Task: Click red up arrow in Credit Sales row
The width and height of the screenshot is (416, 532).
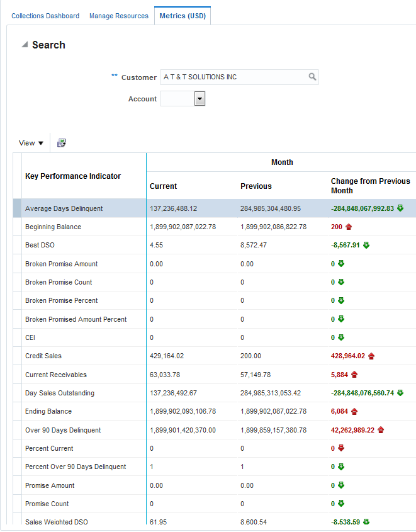Action: tap(371, 356)
